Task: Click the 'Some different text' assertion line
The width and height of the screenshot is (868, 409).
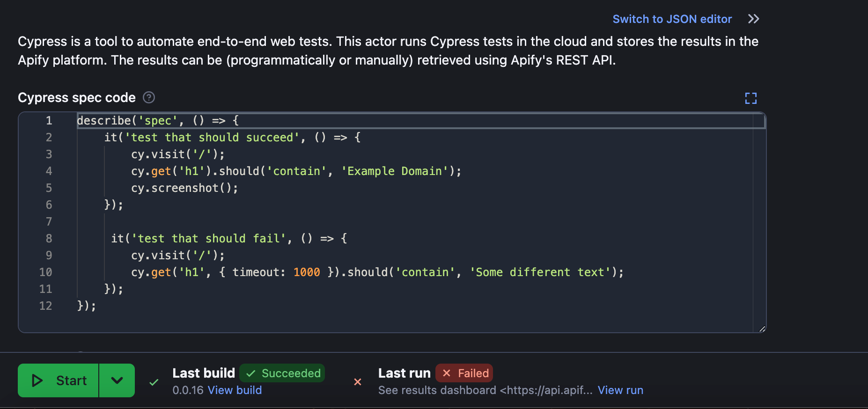Action: coord(377,272)
